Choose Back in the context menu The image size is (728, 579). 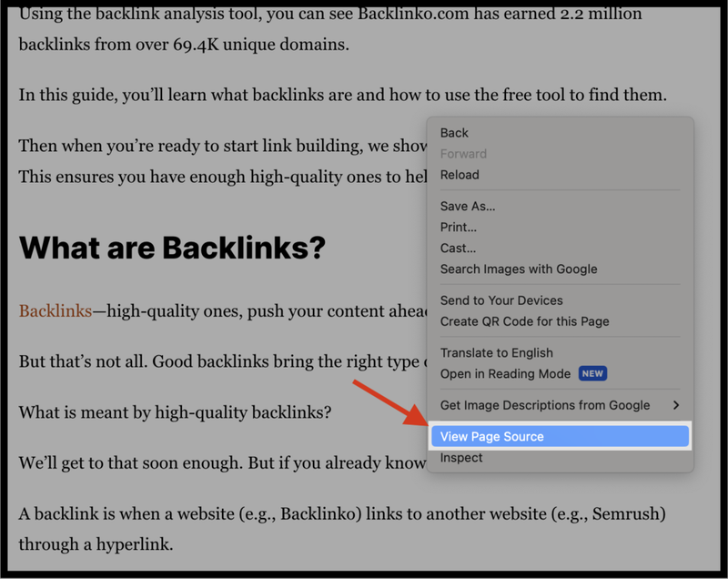tap(452, 132)
